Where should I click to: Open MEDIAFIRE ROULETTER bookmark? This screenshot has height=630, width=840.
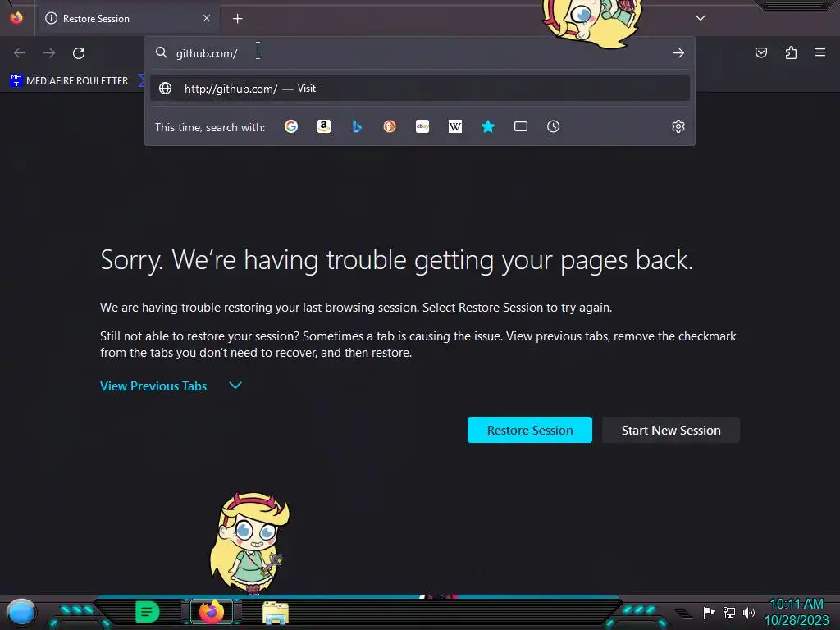click(69, 81)
